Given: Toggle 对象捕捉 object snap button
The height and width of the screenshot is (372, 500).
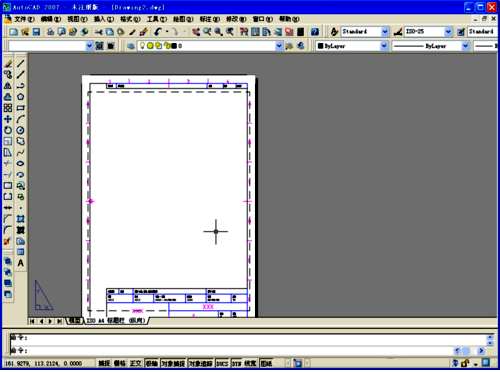Looking at the screenshot, I should 173,363.
